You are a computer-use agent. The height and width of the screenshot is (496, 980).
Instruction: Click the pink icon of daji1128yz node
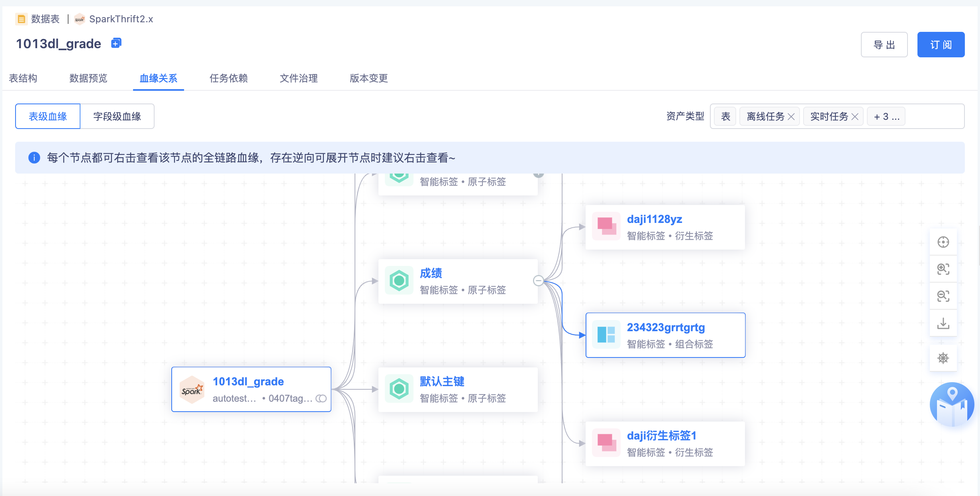[x=606, y=226]
